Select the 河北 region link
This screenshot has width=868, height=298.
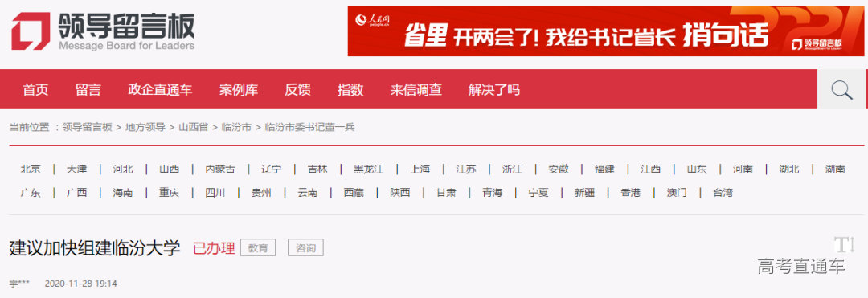[x=123, y=169]
